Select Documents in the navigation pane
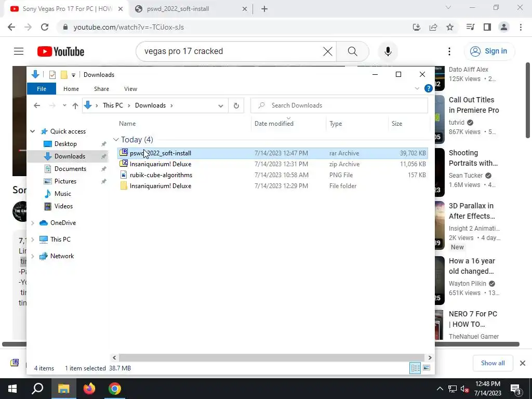This screenshot has height=399, width=532. 70,169
